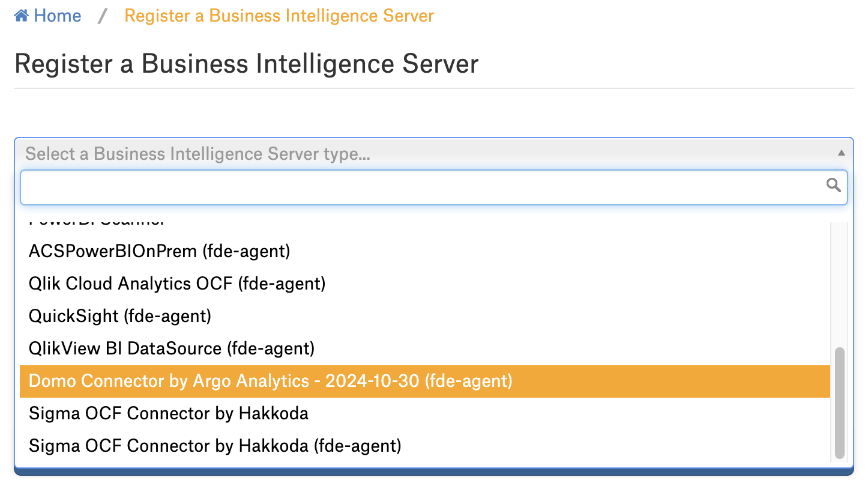Click the dropdown list scrollbar thumb
868x489 pixels.
(840, 402)
